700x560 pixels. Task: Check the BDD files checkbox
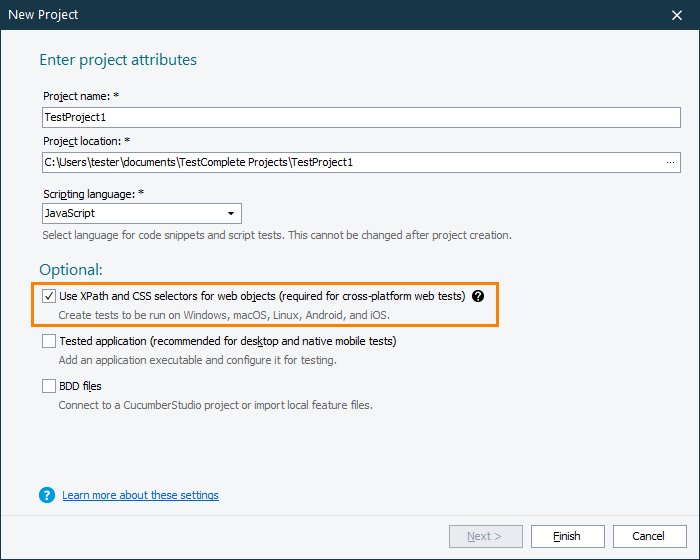50,386
